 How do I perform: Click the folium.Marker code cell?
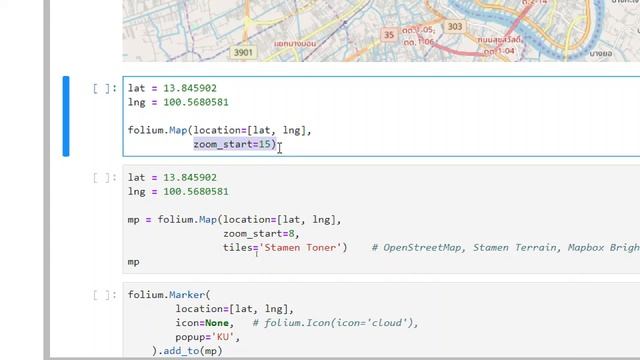(x=381, y=321)
